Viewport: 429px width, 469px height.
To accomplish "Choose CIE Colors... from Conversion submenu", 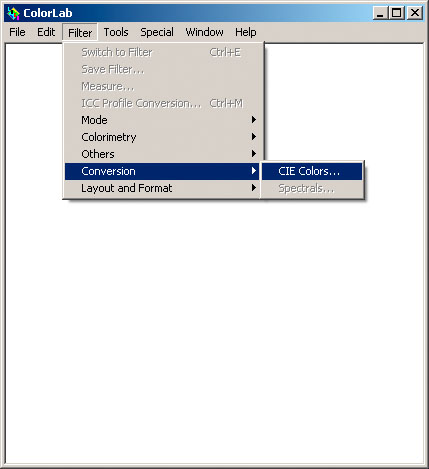I will 312,171.
